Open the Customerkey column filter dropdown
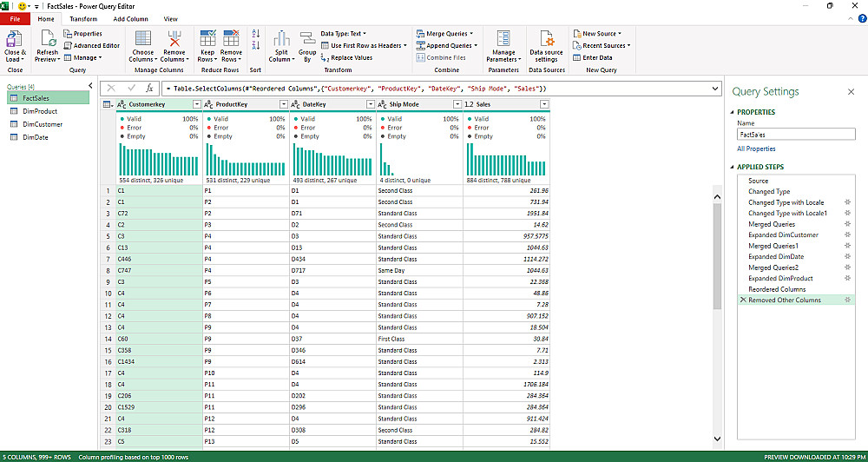The image size is (868, 462). point(197,104)
